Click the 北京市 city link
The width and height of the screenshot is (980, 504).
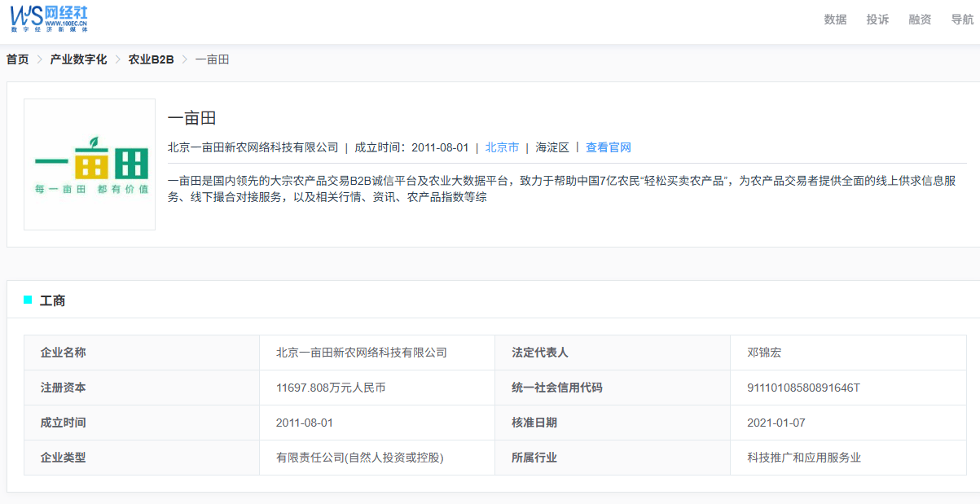[502, 147]
